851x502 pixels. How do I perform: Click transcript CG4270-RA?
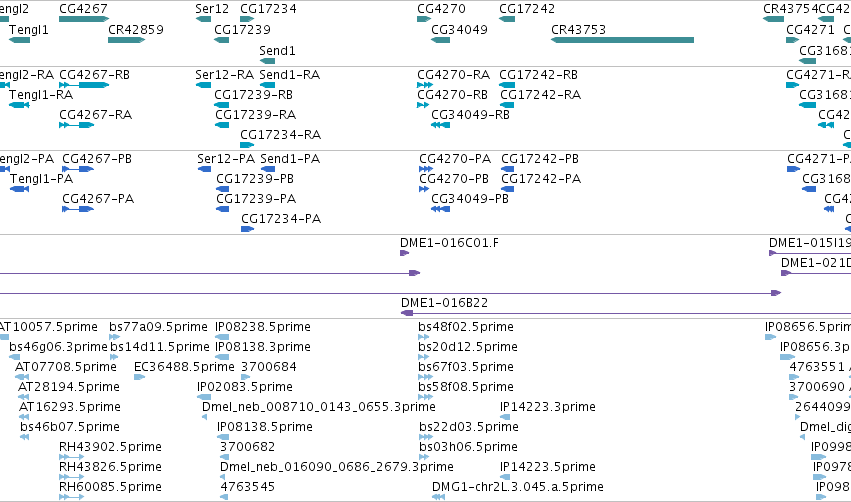pyautogui.click(x=454, y=74)
